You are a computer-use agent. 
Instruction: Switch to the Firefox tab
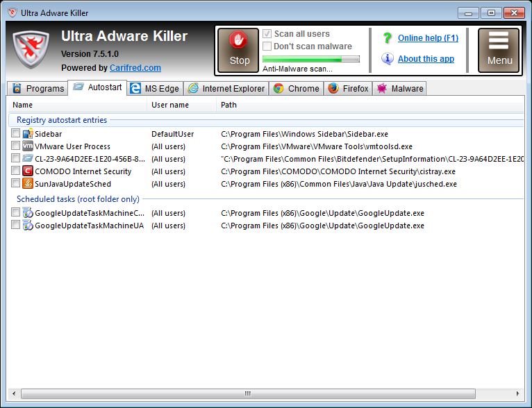tap(348, 88)
